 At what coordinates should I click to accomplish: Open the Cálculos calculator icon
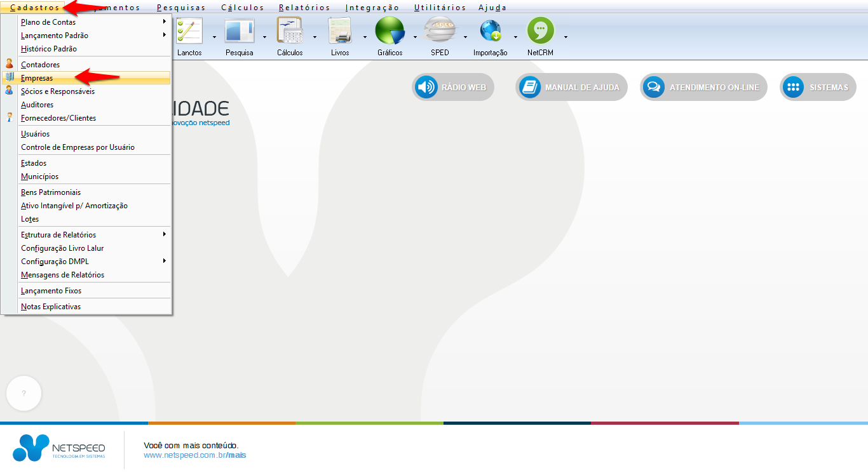(290, 32)
